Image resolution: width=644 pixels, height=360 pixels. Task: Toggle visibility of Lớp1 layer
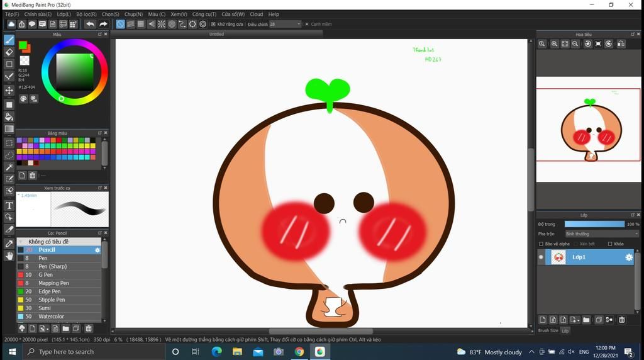click(541, 257)
